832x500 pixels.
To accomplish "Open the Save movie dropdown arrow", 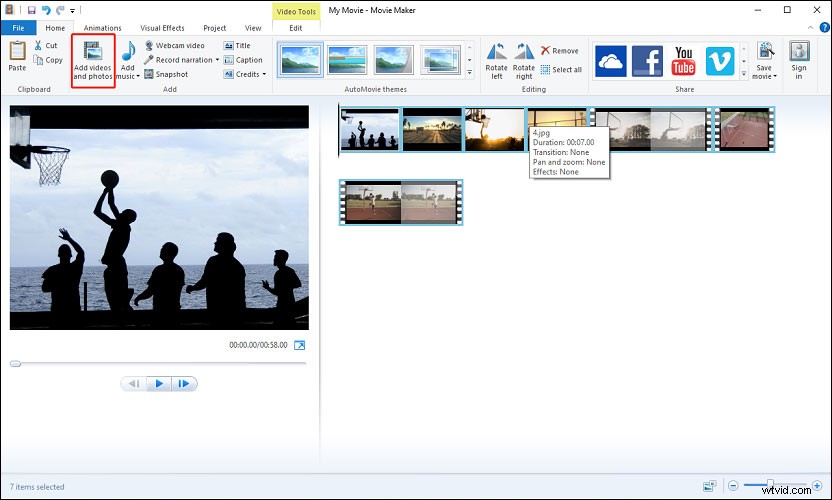I will 775,76.
